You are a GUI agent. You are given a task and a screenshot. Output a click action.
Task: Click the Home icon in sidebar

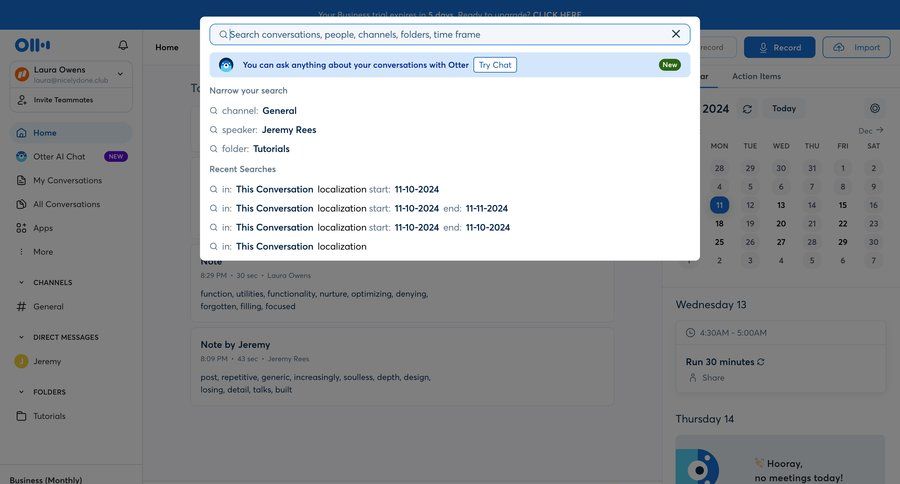[x=21, y=133]
